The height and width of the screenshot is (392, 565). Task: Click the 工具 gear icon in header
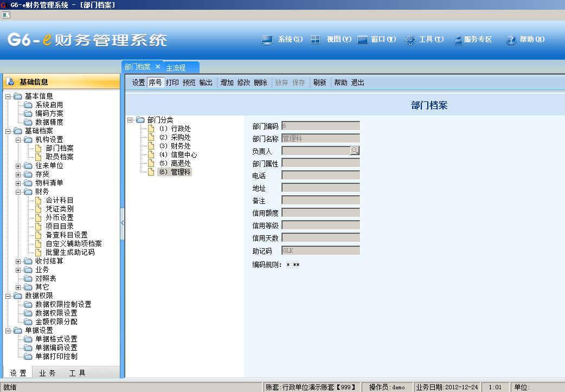click(410, 40)
